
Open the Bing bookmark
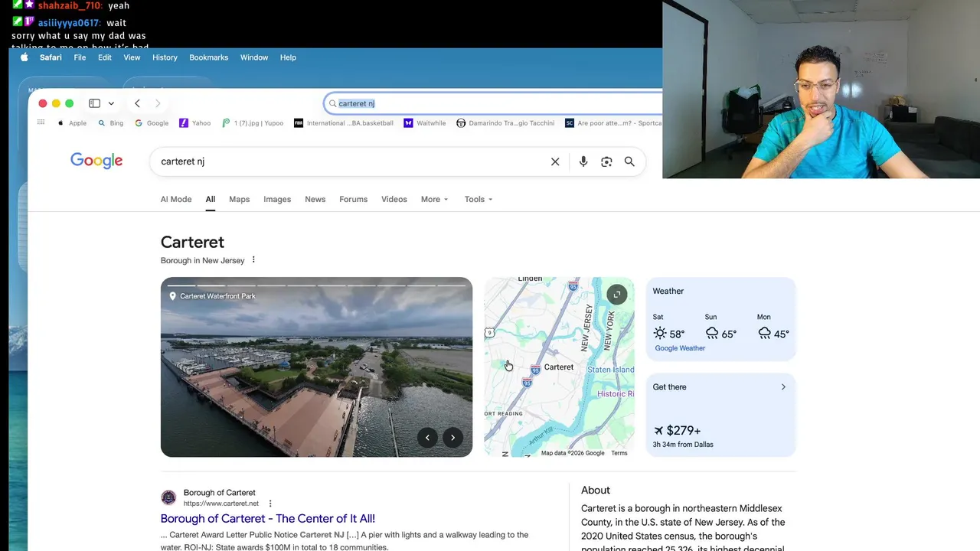coord(110,122)
